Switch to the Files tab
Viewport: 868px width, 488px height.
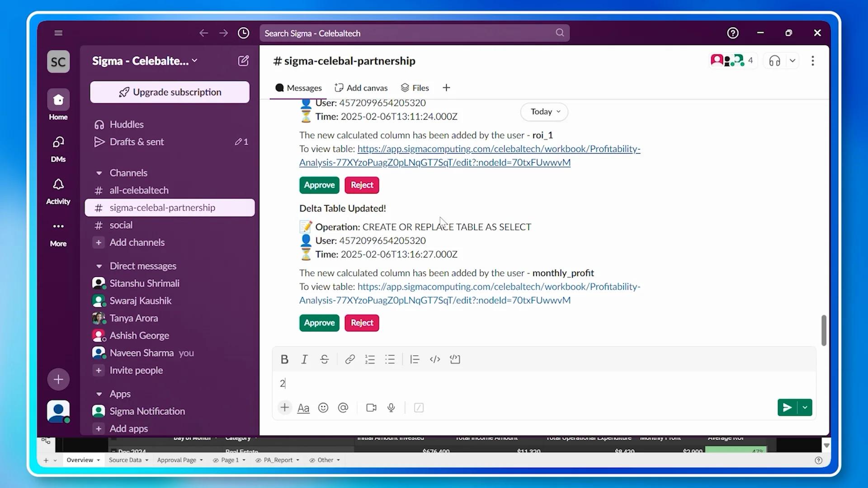coord(415,88)
